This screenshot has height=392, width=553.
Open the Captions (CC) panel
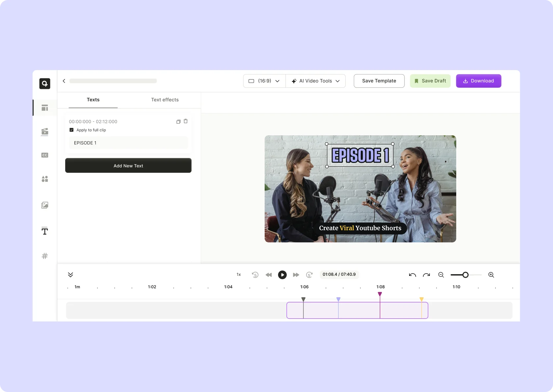(45, 155)
